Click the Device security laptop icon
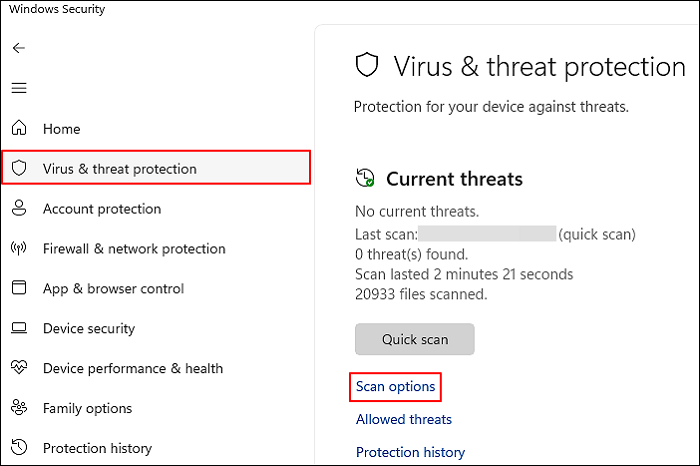 [19, 329]
